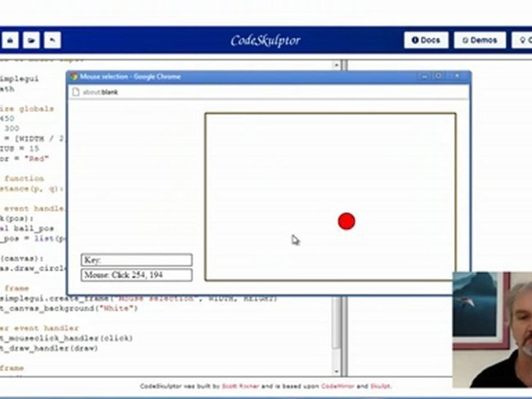The height and width of the screenshot is (399, 532).
Task: Click the about:blank address in popup
Action: coord(101,92)
